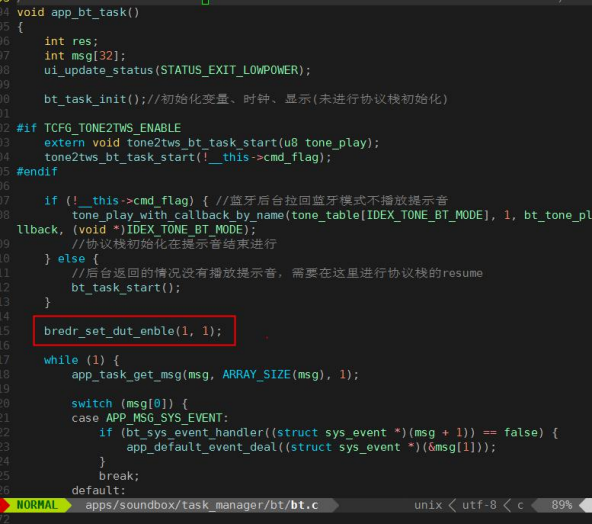
Task: Click the comment ending with resume
Action: (x=277, y=273)
